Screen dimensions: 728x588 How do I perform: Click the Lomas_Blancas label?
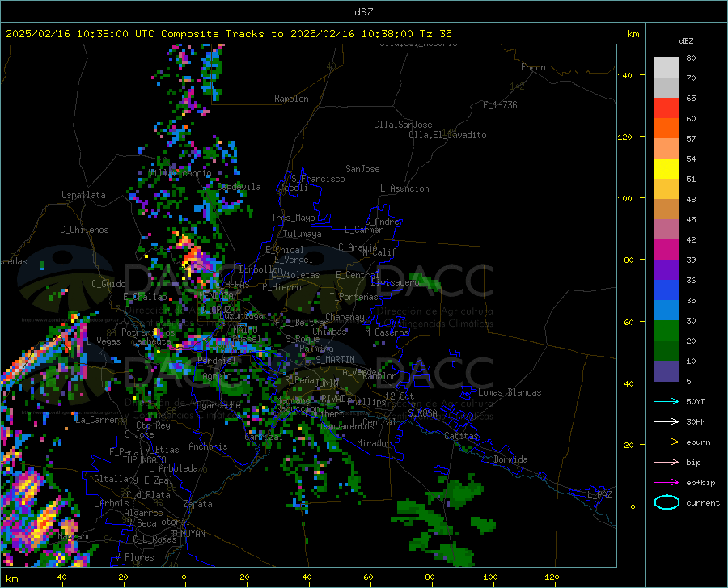(x=510, y=392)
